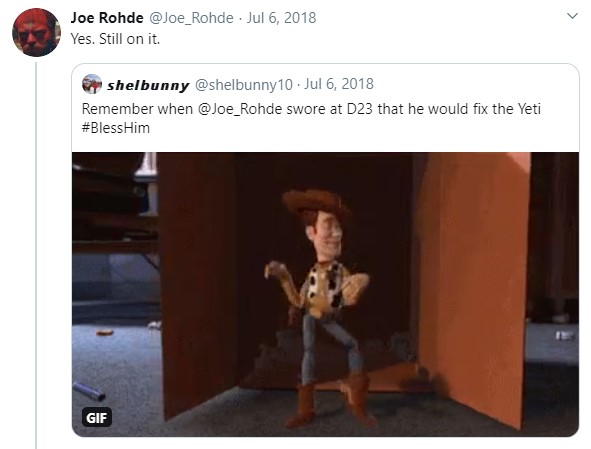Click the word "Yeti" in the quoted tweet

pyautogui.click(x=529, y=109)
